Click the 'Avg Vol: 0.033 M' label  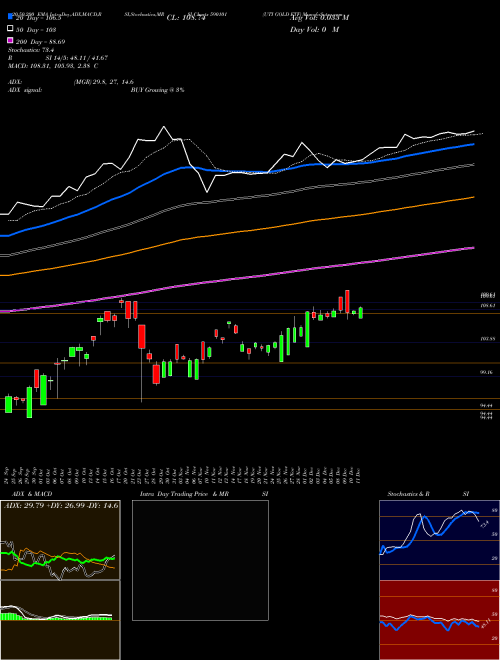tap(319, 18)
